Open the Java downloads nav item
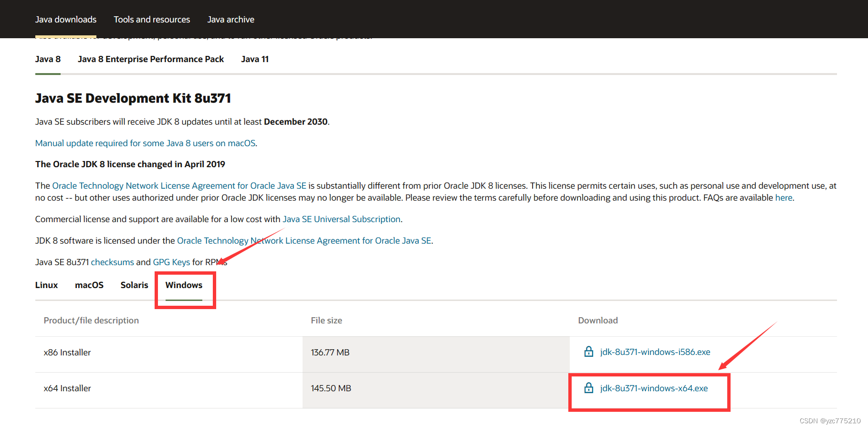The width and height of the screenshot is (868, 429). [x=66, y=20]
